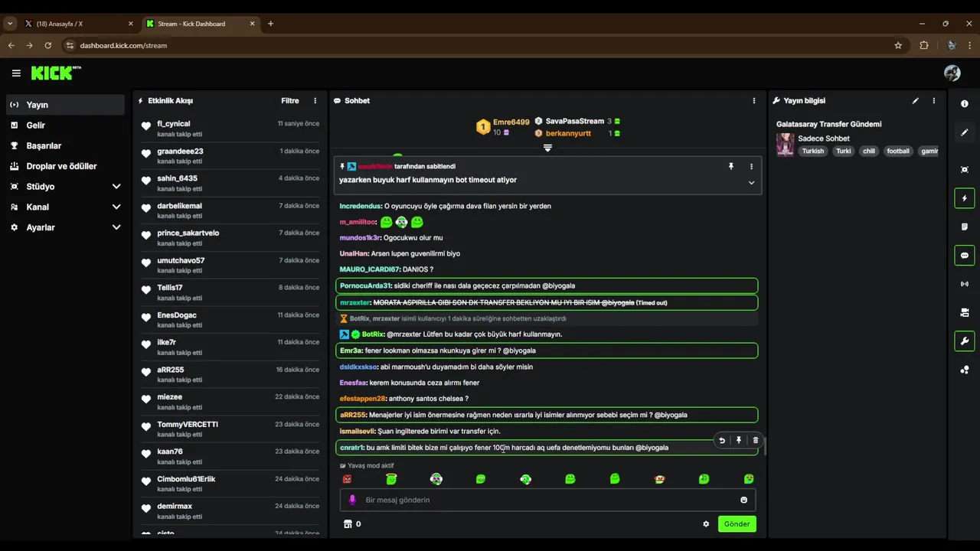Click the broadcast signal icon in the right rail
Screen dimensions: 980x551
(965, 284)
